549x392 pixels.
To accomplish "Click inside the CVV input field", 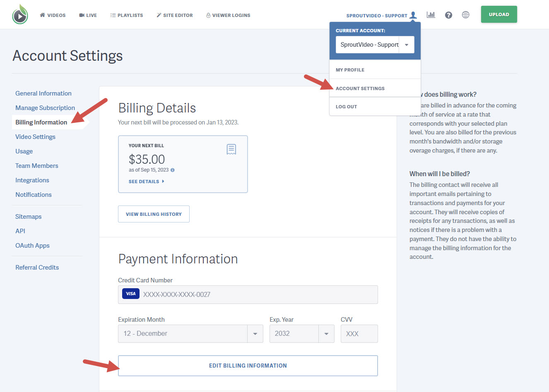I will [359, 333].
